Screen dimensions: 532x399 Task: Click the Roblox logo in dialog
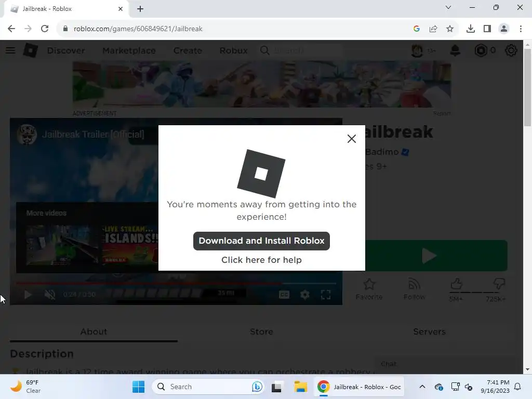[x=261, y=174]
